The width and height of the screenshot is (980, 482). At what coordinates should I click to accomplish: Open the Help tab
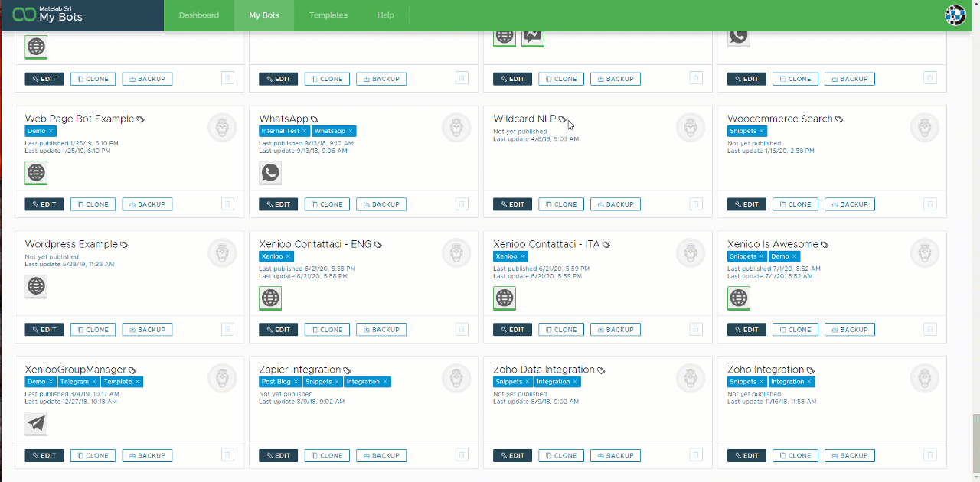click(x=386, y=15)
